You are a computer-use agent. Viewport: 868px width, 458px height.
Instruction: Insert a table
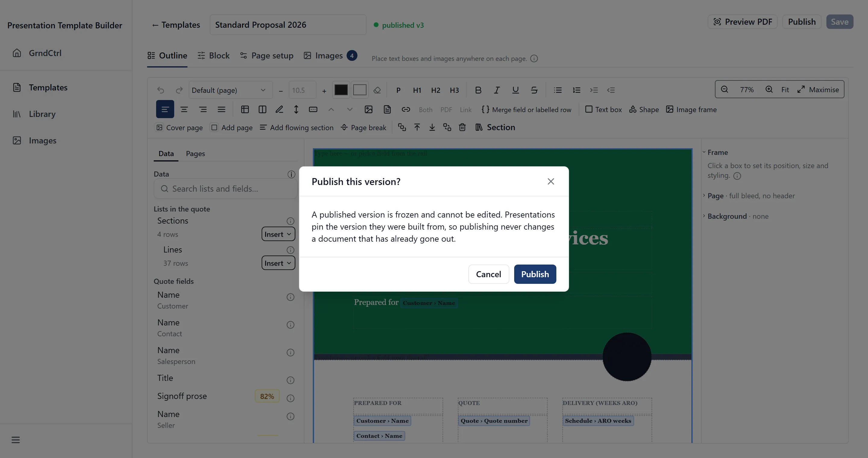tap(245, 109)
